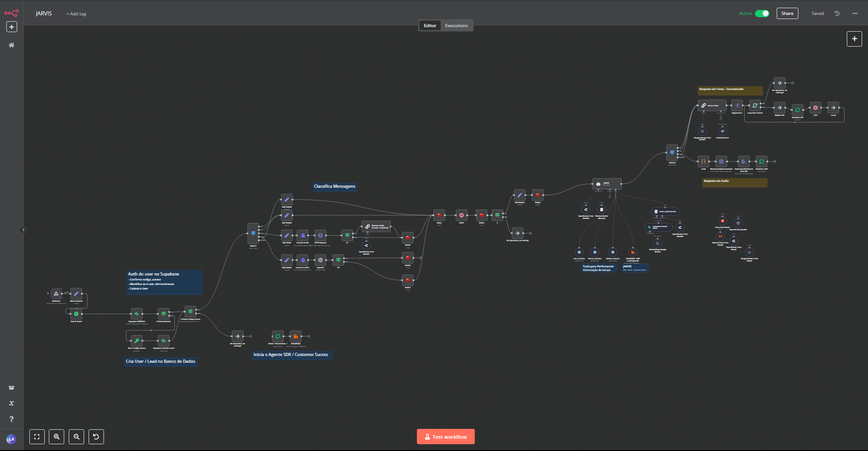Open the add node plus panel on canvas
The image size is (868, 451).
click(x=854, y=39)
